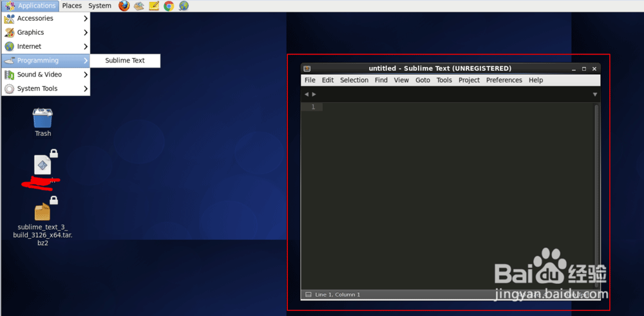The height and width of the screenshot is (316, 644).
Task: Open the Goto menu in Sublime Text
Action: coord(422,80)
